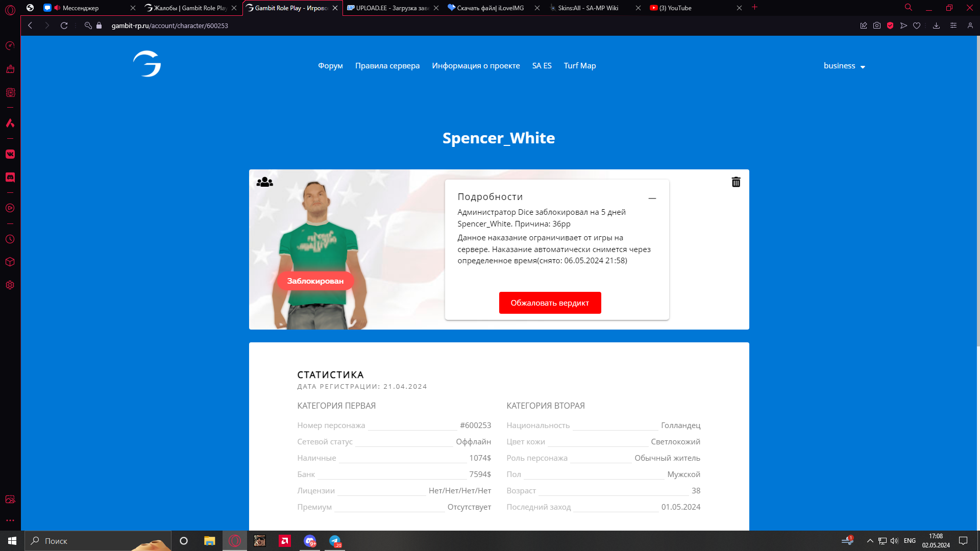Click the group of people icon on character card
Screen dimensions: 980x551
click(264, 182)
